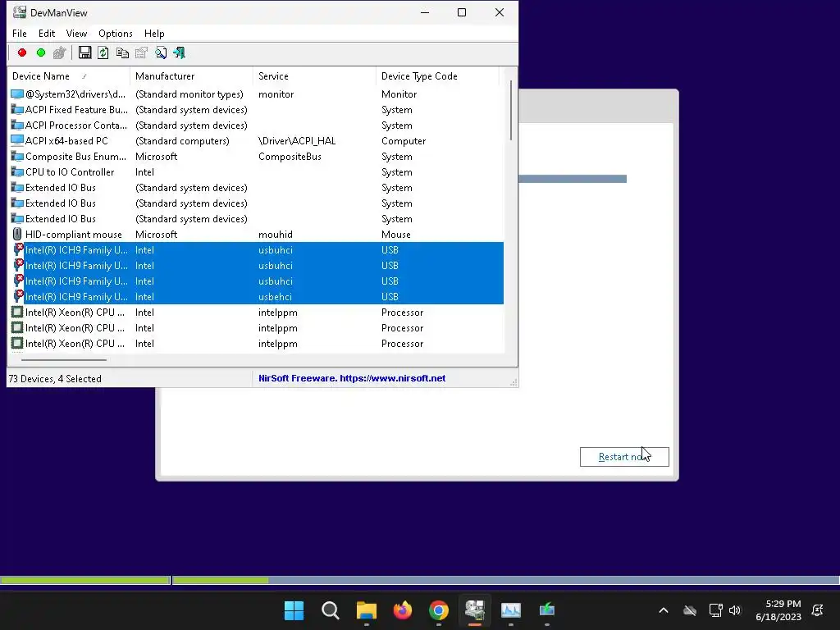840x630 pixels.
Task: Select the ACPI x64-based PC row
Action: [x=256, y=141]
